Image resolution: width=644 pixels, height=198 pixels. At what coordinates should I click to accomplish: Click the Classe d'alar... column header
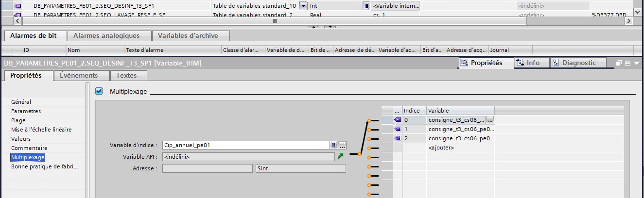pyautogui.click(x=243, y=50)
